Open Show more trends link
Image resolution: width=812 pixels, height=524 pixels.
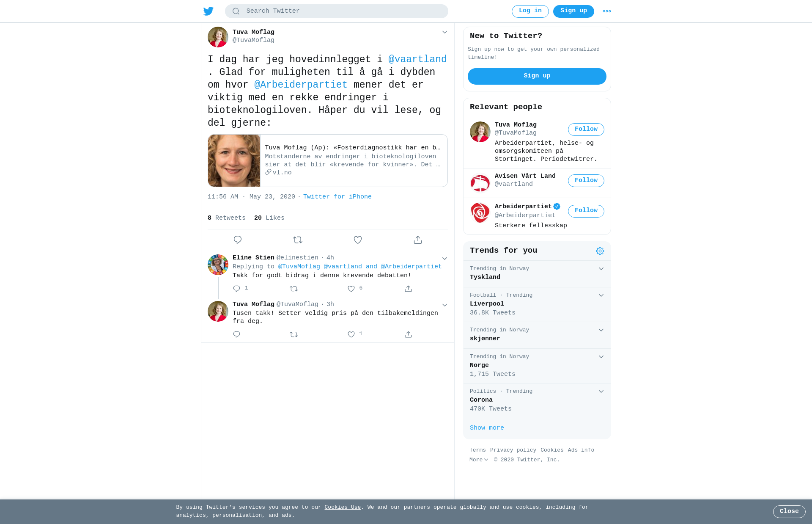(487, 428)
